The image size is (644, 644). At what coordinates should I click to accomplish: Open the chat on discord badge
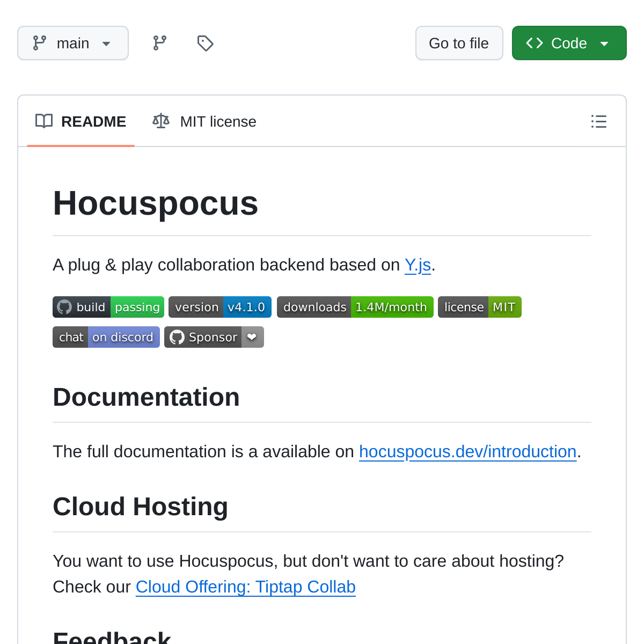(106, 337)
